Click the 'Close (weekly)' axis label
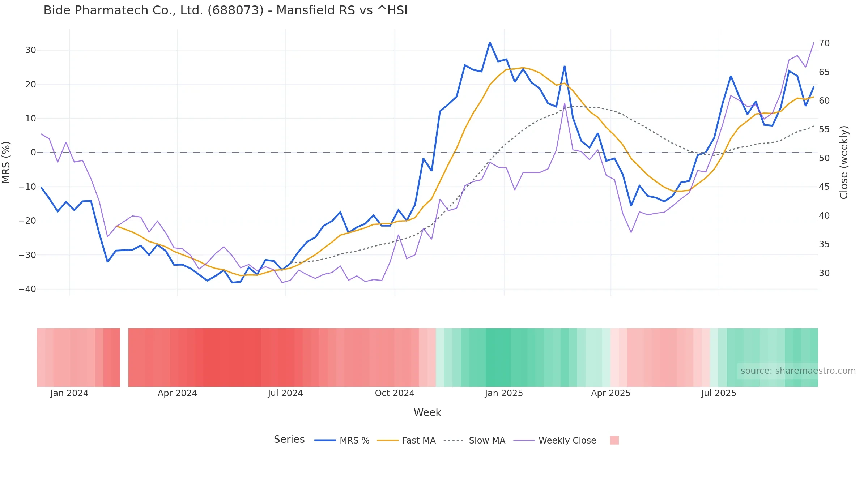Screen dimensions: 868x488 pyautogui.click(x=844, y=162)
